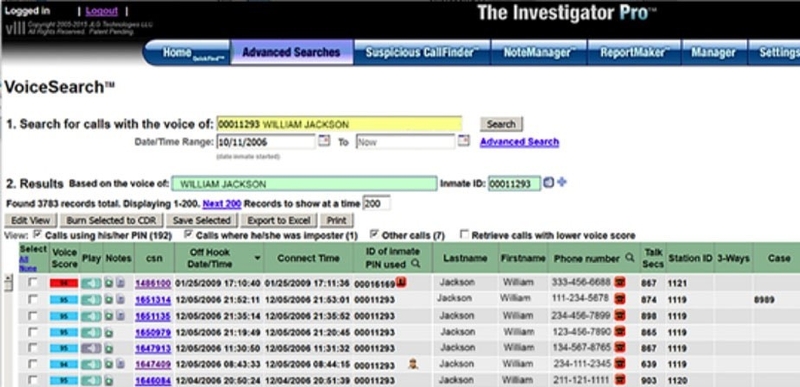Select checkbox for call csn 1650979

(x=33, y=332)
